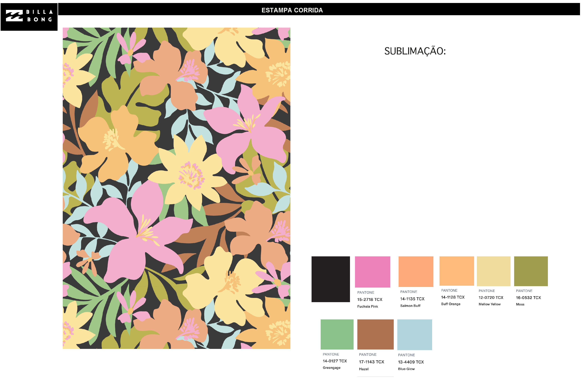Click the Blue Glow name label
This screenshot has width=588, height=392.
coord(406,369)
